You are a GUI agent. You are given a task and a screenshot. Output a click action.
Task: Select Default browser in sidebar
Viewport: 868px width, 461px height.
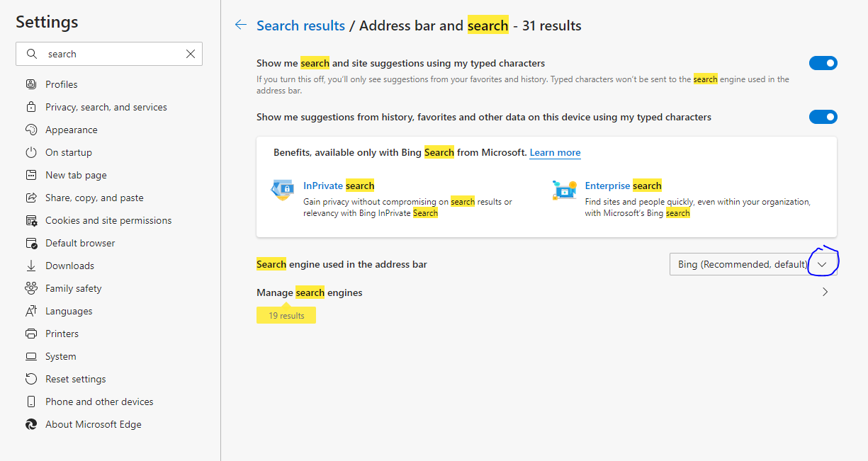click(x=80, y=243)
